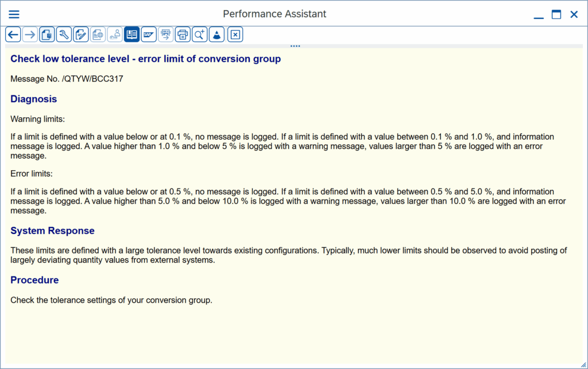The height and width of the screenshot is (369, 588).
Task: Click the resize grip in bottom corner
Action: (x=583, y=364)
